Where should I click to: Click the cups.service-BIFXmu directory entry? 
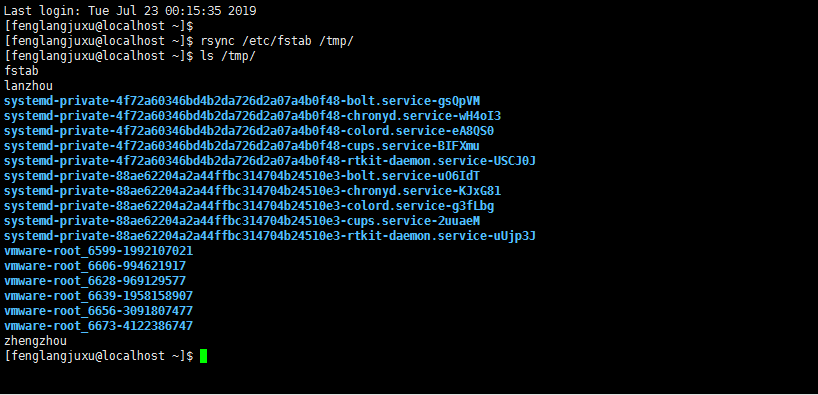(242, 146)
